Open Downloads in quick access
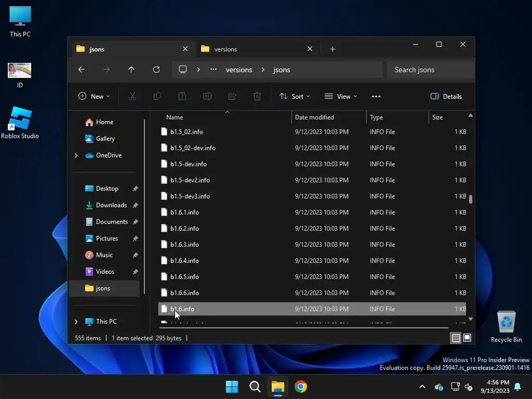 tap(104, 205)
